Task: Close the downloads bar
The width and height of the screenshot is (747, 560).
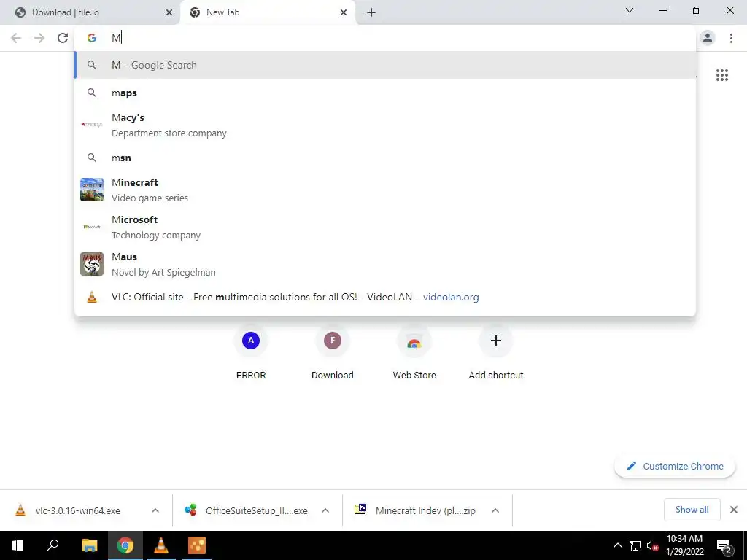Action: click(x=734, y=510)
